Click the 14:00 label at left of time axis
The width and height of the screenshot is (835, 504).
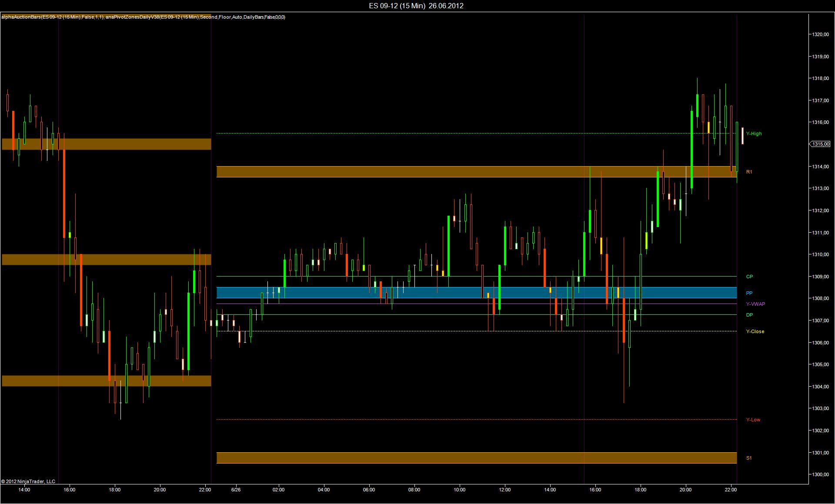(24, 490)
